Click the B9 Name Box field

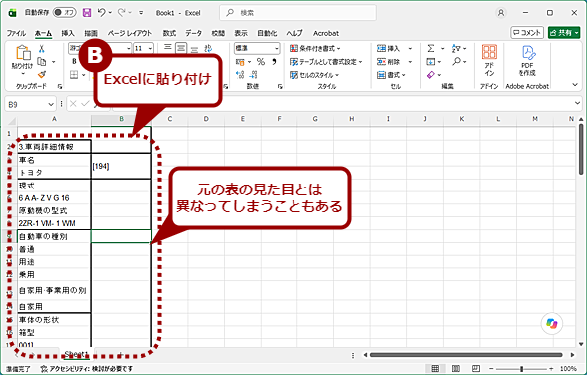30,104
